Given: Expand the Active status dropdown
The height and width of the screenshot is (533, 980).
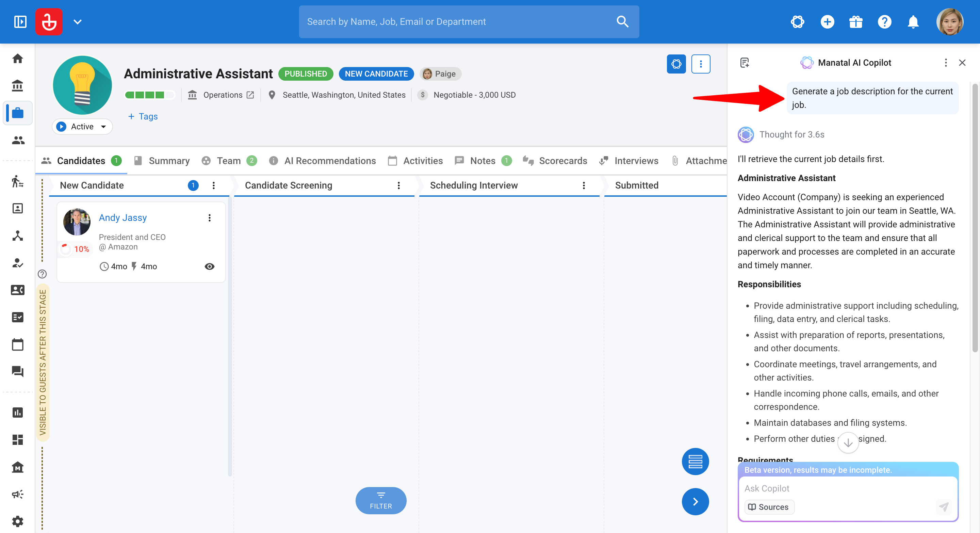Looking at the screenshot, I should pyautogui.click(x=82, y=126).
